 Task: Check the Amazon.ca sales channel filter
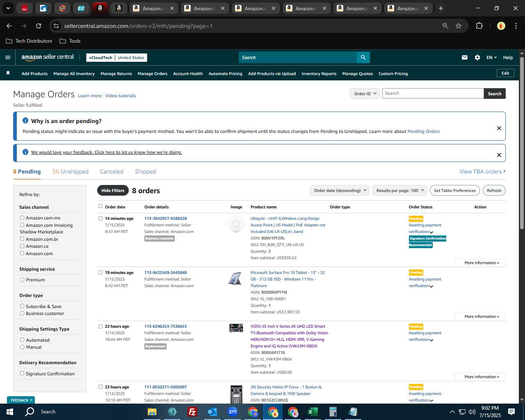(22, 246)
